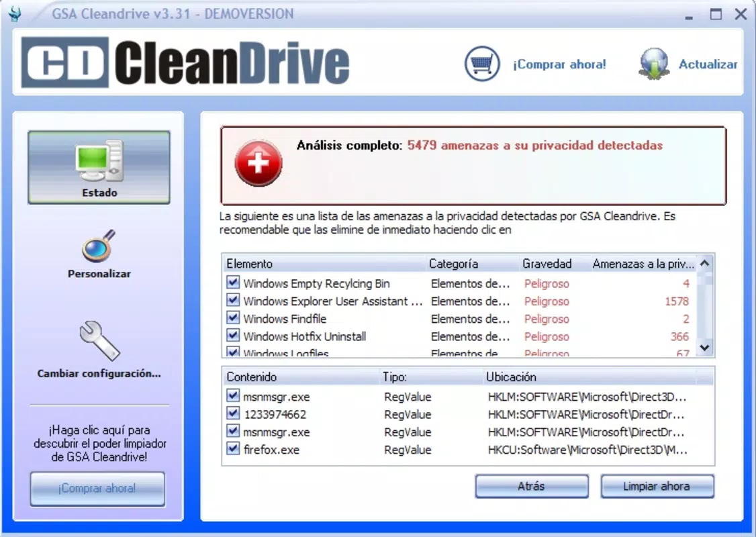Uncheck the 1233974662 entry checkbox
756x537 pixels.
coord(233,413)
